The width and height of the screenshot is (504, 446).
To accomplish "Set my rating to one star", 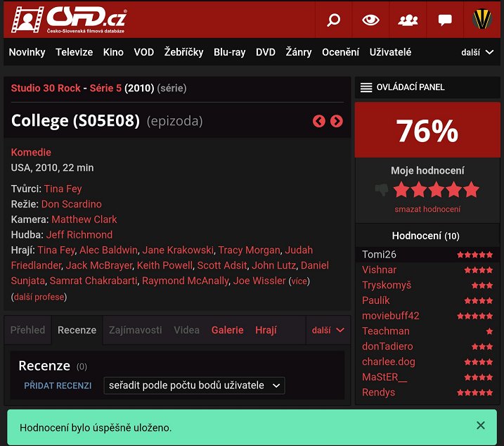I will point(401,190).
